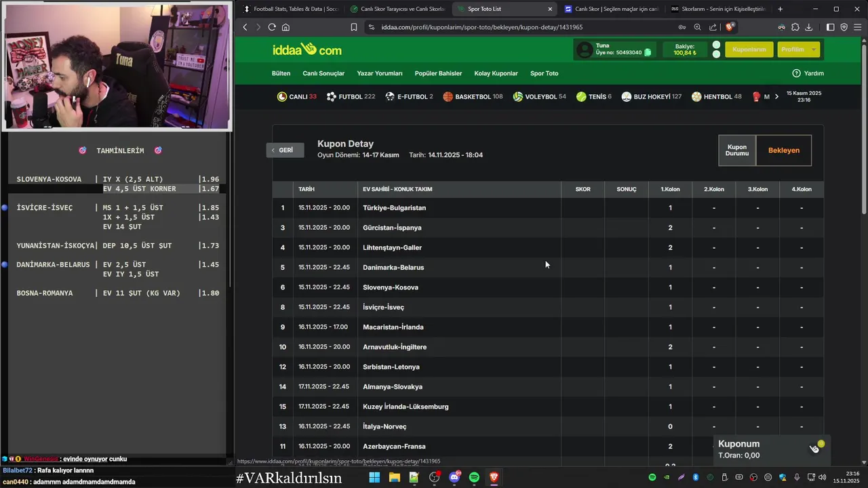Switch to Football Stats, Tables & Data tab
This screenshot has width=868, height=488.
290,9
